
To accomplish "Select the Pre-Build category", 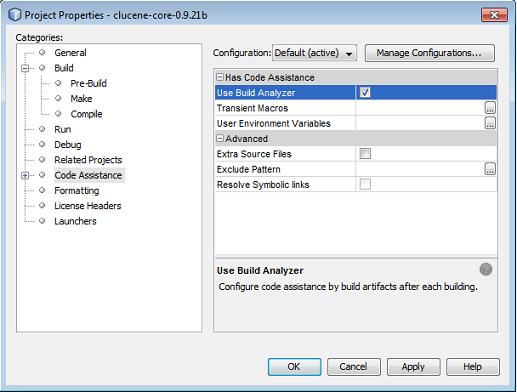I will click(88, 83).
